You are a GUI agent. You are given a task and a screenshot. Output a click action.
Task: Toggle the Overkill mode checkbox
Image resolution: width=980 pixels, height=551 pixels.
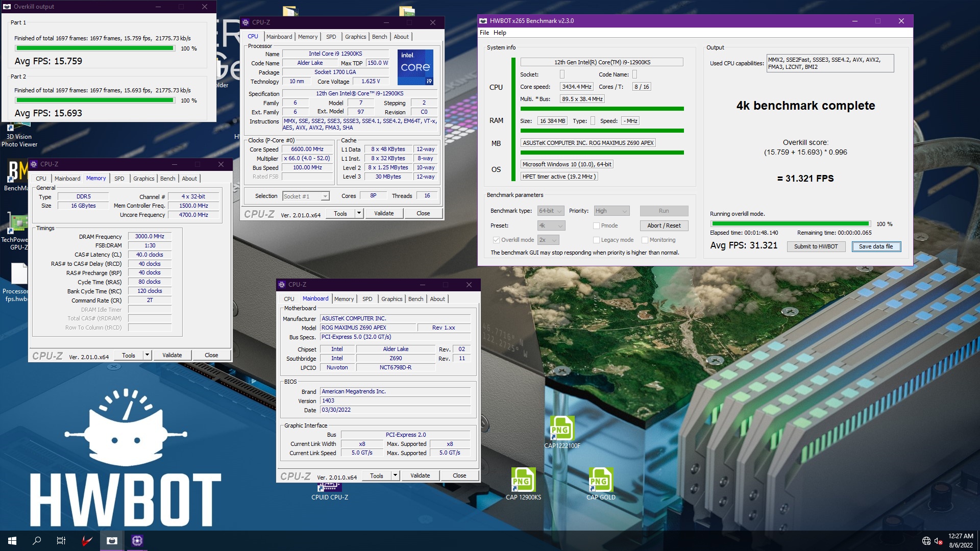(x=496, y=240)
